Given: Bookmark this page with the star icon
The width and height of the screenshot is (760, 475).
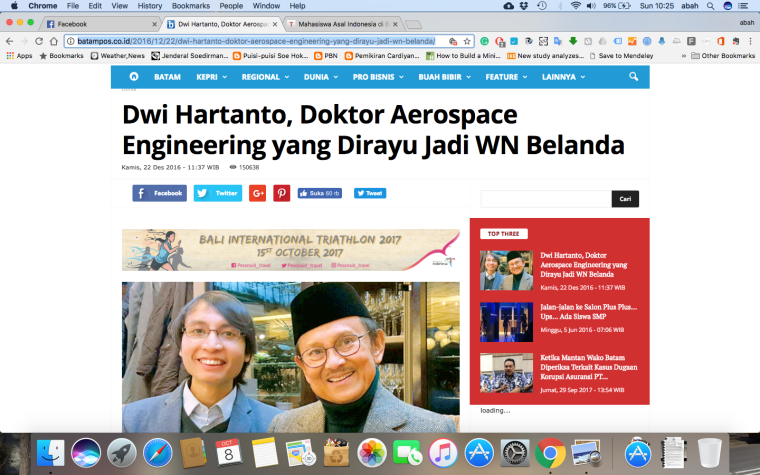Looking at the screenshot, I should pos(467,41).
